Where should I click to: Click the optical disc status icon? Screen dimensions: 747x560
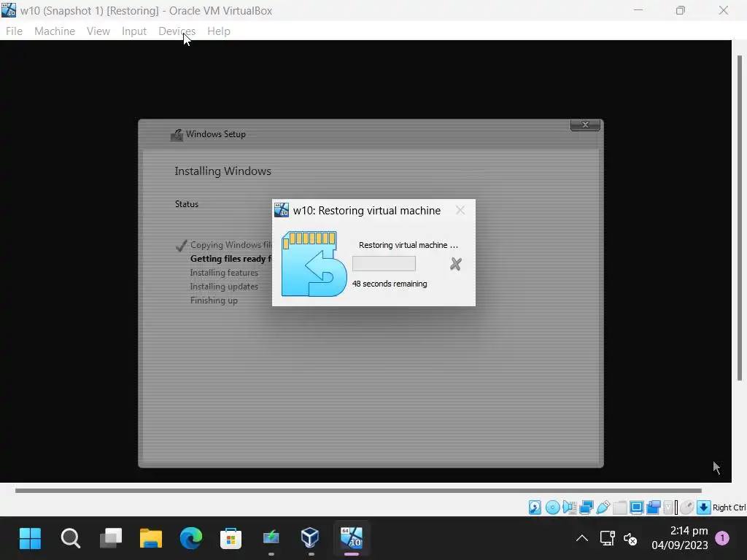552,507
